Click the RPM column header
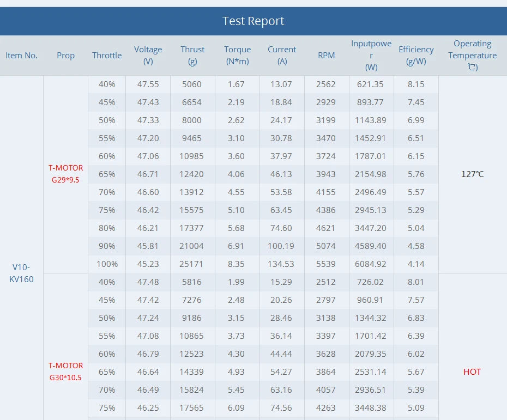The height and width of the screenshot is (420, 507). point(327,56)
